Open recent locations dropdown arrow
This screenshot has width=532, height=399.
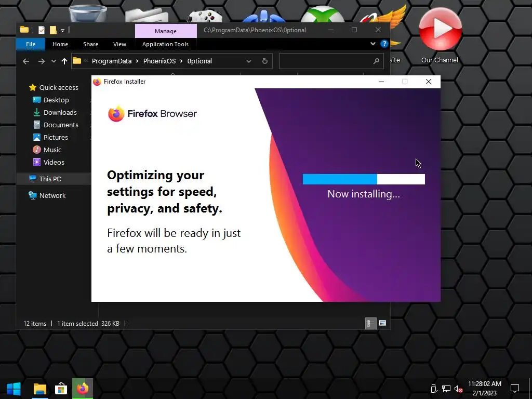(x=54, y=61)
